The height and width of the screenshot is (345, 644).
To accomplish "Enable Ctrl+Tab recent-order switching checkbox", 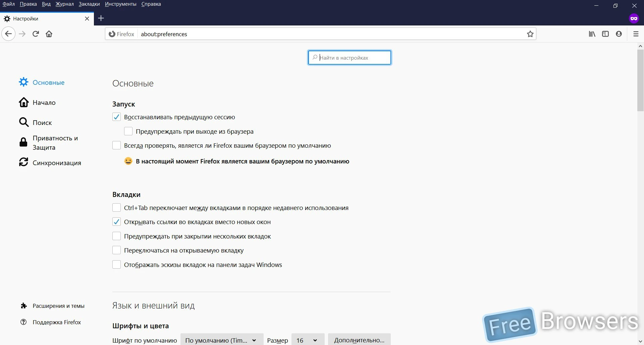I will [116, 208].
